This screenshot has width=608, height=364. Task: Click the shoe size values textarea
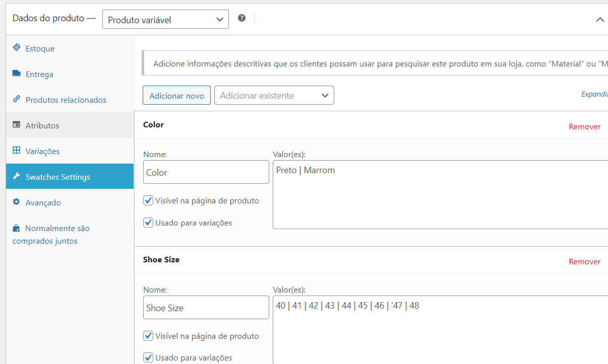[x=440, y=330]
